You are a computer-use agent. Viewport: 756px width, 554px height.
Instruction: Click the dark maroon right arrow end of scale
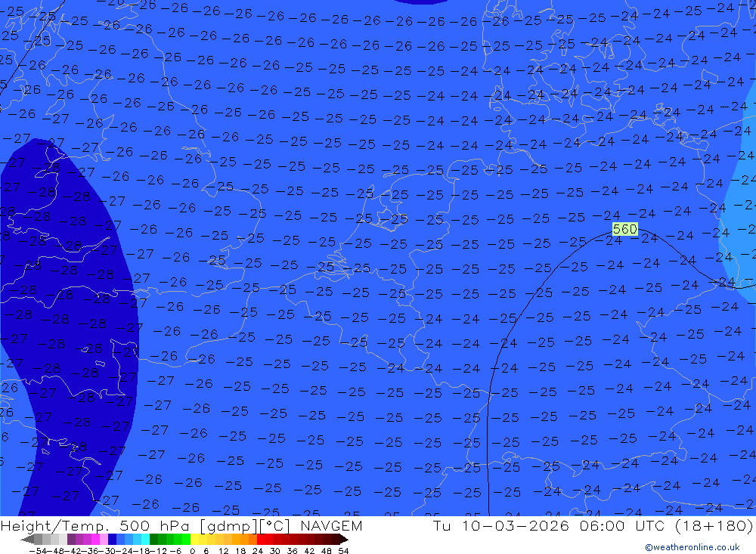[344, 539]
